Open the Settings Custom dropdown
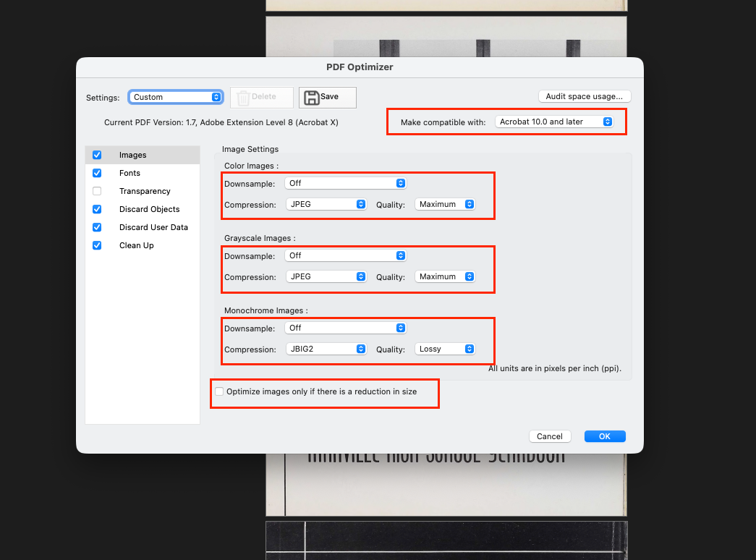Image resolution: width=756 pixels, height=560 pixels. click(176, 97)
